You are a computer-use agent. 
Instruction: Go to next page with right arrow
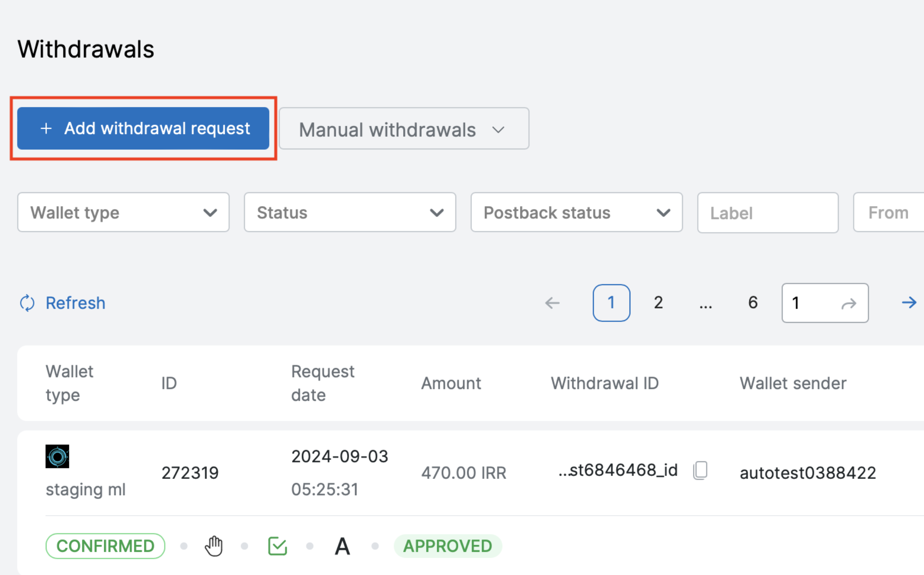pos(909,303)
